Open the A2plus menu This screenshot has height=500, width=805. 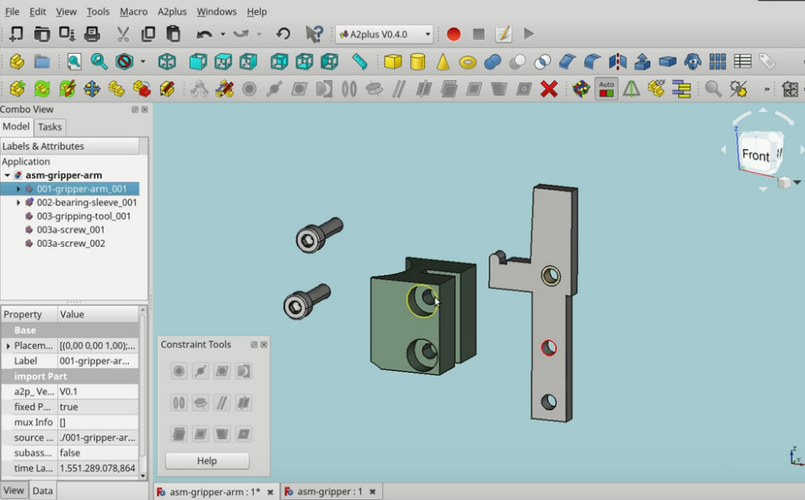(x=172, y=11)
